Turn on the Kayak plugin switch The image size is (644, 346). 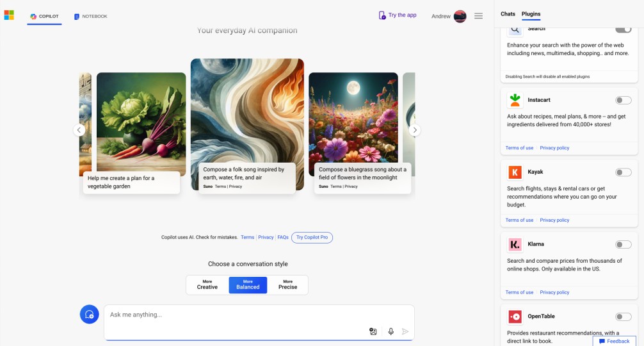coord(623,172)
